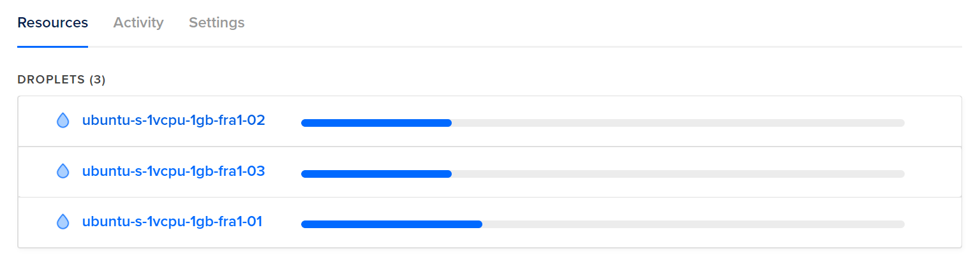
Task: Open the Settings tab
Action: pos(217,23)
